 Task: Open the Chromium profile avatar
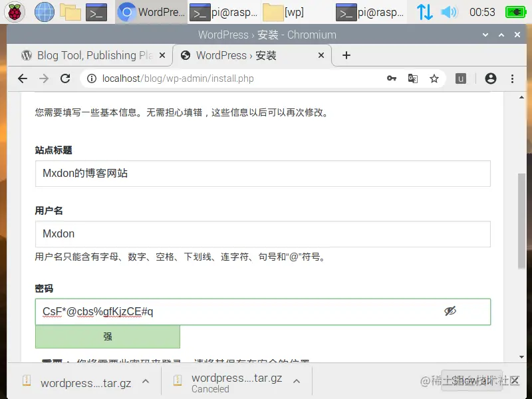pos(491,78)
